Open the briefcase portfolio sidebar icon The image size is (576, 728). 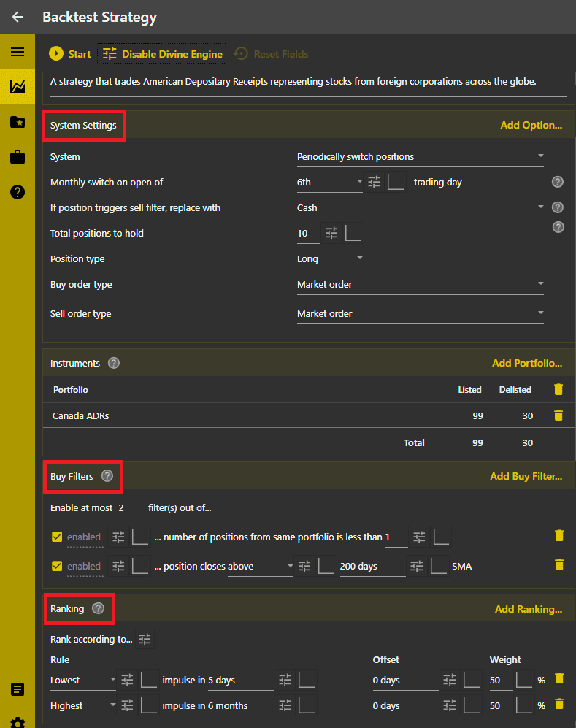18,157
